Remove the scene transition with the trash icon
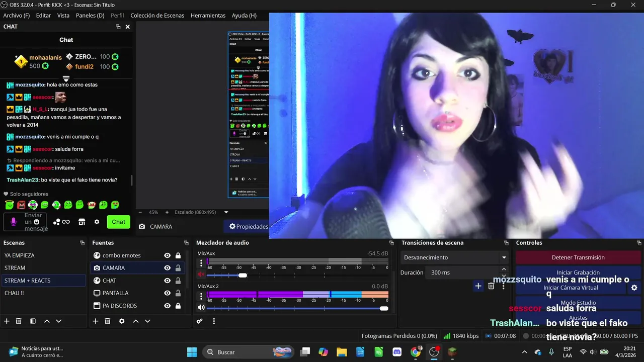The width and height of the screenshot is (644, 362). (492, 286)
